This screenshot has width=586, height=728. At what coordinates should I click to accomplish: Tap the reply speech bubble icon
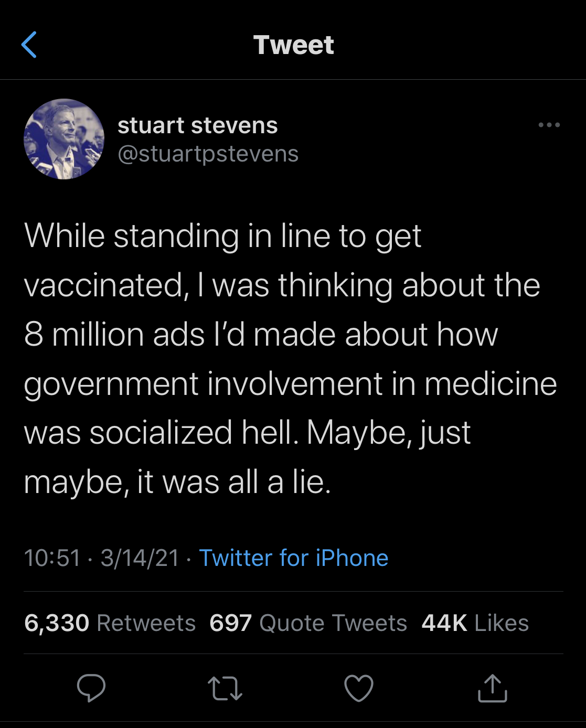pos(91,688)
